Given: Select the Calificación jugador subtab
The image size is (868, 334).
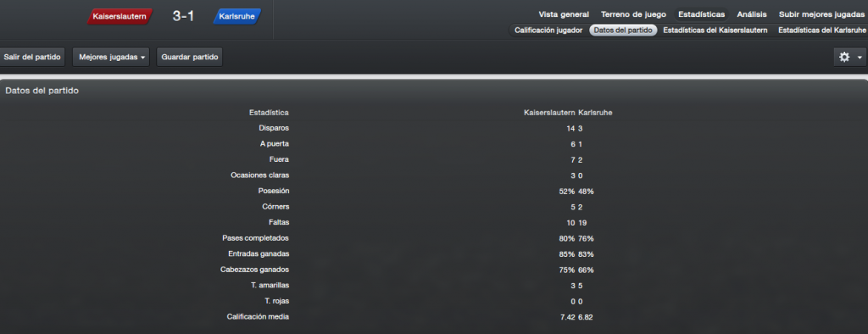Looking at the screenshot, I should point(548,31).
